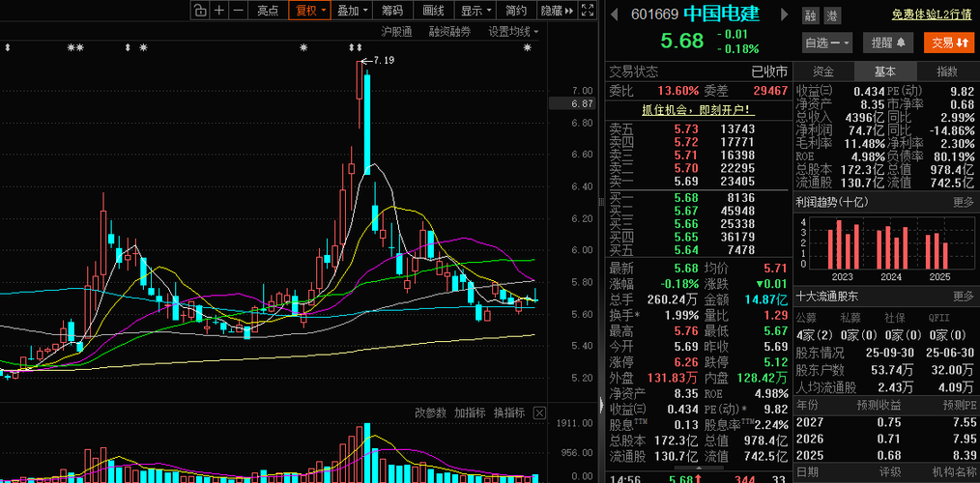Viewport: 980px width, 483px height.
Task: Open the 自选一 watchlist dropdown
Action: click(x=827, y=43)
